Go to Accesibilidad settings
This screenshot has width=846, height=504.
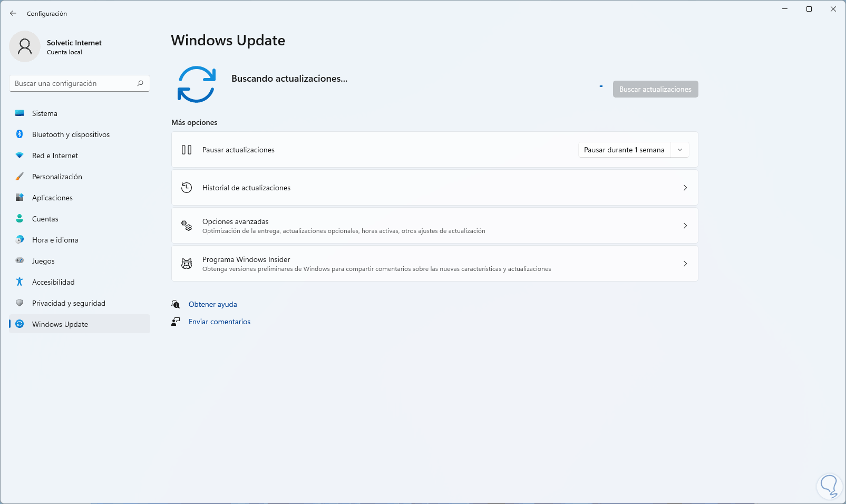80,282
